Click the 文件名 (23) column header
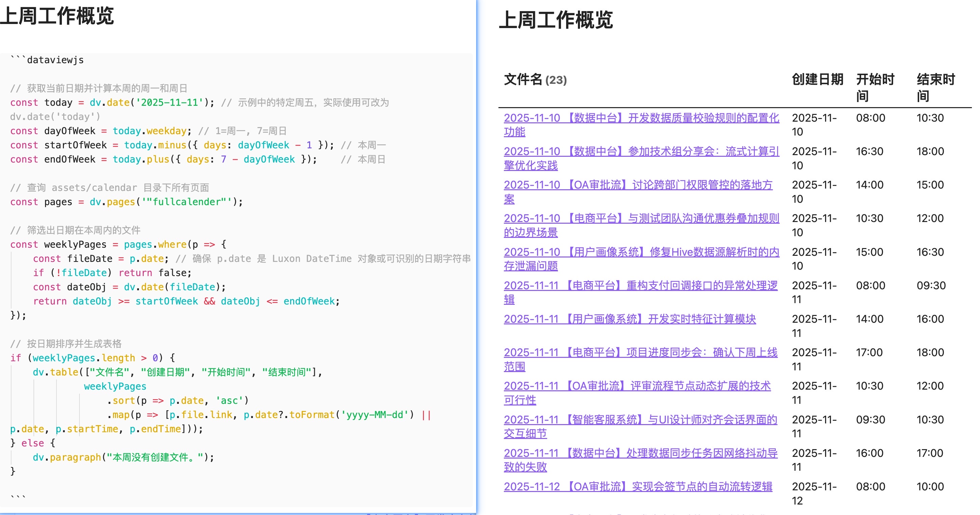The height and width of the screenshot is (515, 980). (x=535, y=80)
